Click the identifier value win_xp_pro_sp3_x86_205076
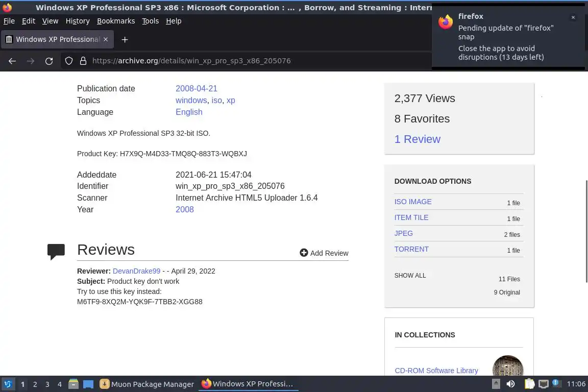The width and height of the screenshot is (588, 392). 230,186
